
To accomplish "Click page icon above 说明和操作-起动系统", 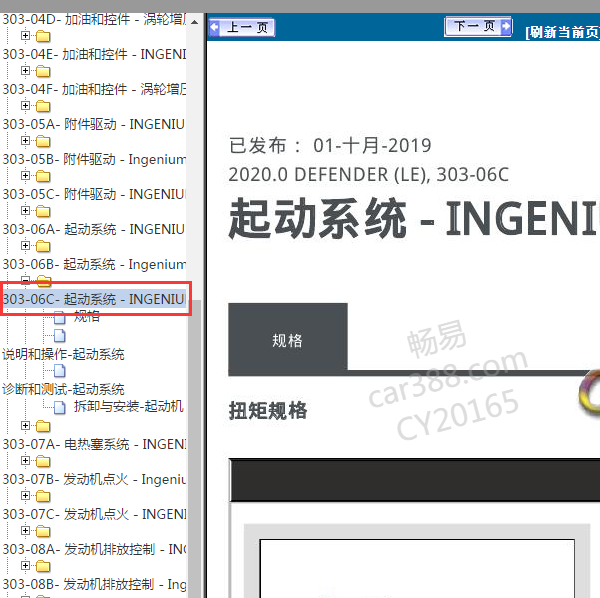I will point(60,336).
